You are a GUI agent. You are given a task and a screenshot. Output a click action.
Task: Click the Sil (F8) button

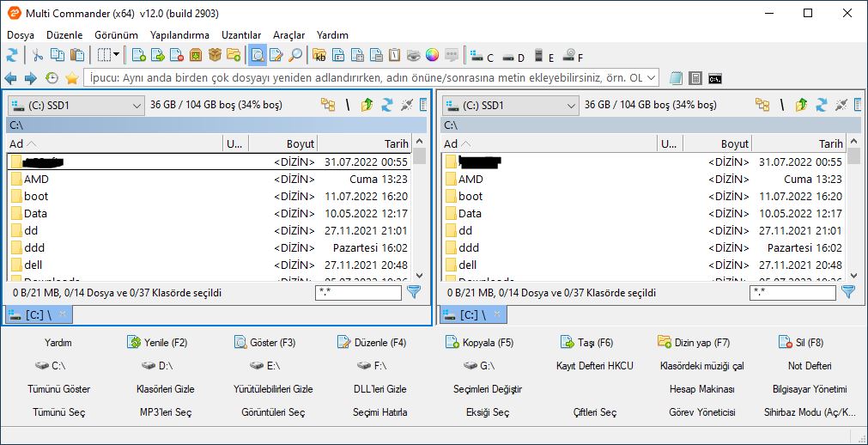coord(801,343)
